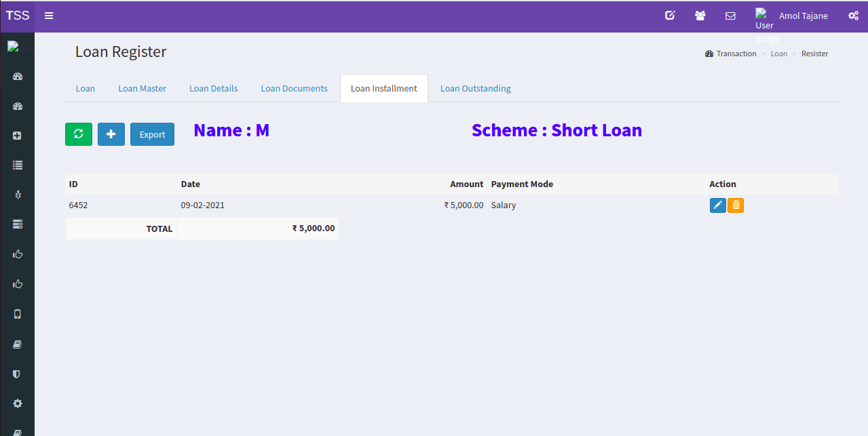Open the list icon in sidebar

[x=18, y=165]
